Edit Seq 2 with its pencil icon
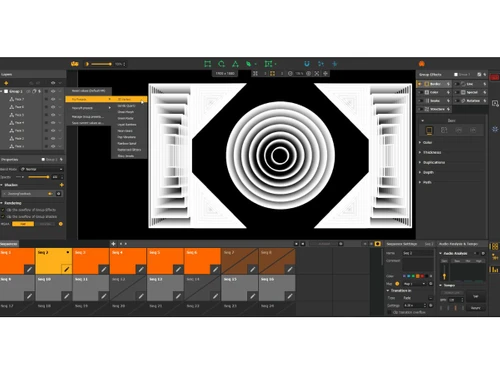 (x=67, y=269)
